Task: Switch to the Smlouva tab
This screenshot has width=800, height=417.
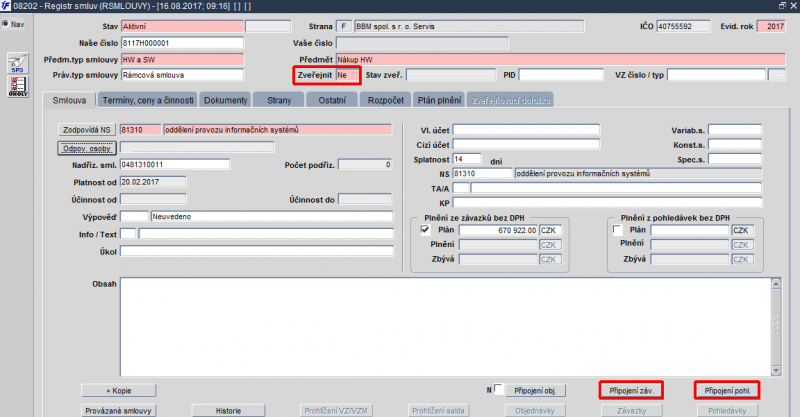Action: click(69, 100)
